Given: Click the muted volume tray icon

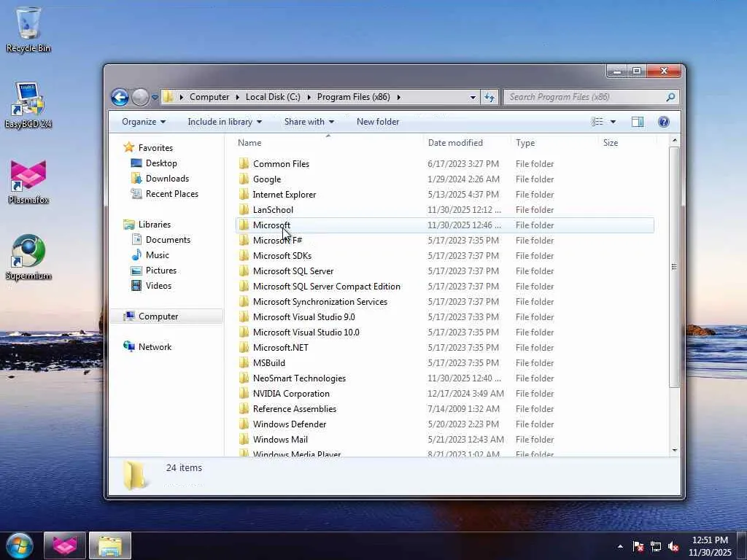Looking at the screenshot, I should (673, 547).
